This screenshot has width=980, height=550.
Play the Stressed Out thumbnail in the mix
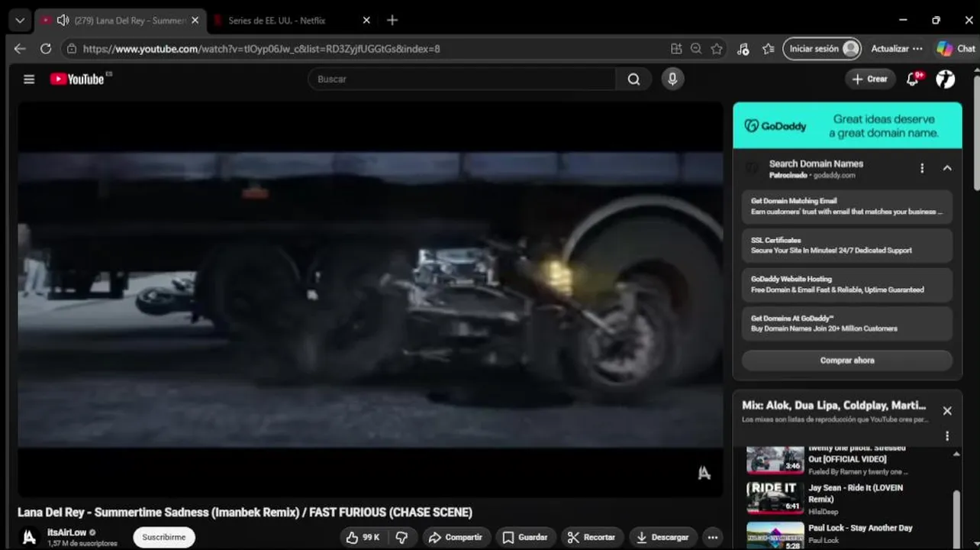click(x=775, y=460)
